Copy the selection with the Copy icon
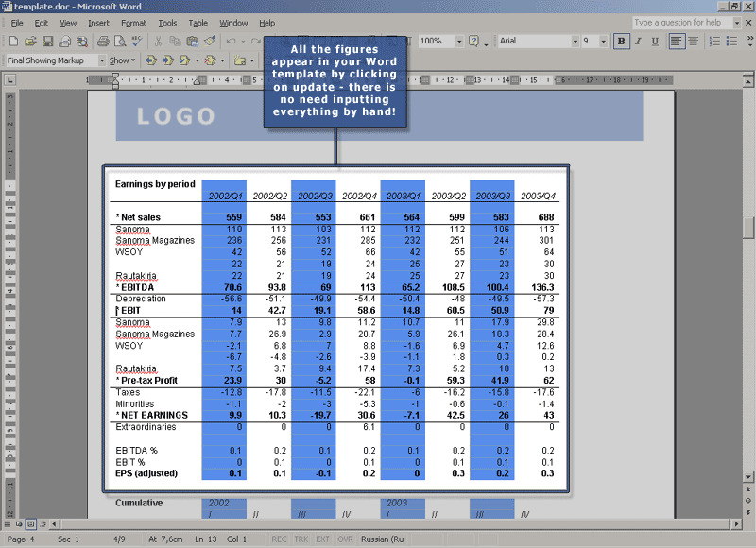Image resolution: width=756 pixels, height=548 pixels. tap(175, 42)
